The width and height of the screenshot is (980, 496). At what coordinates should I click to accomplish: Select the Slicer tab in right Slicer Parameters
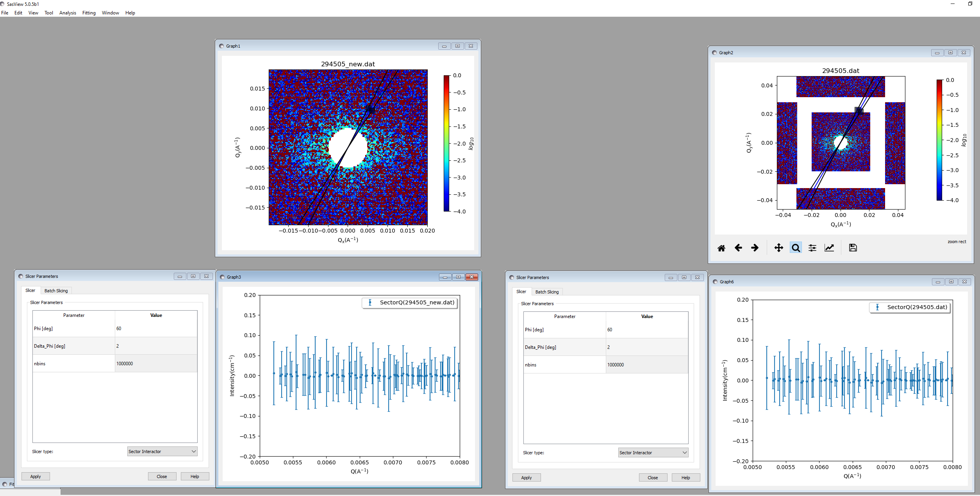click(x=521, y=292)
